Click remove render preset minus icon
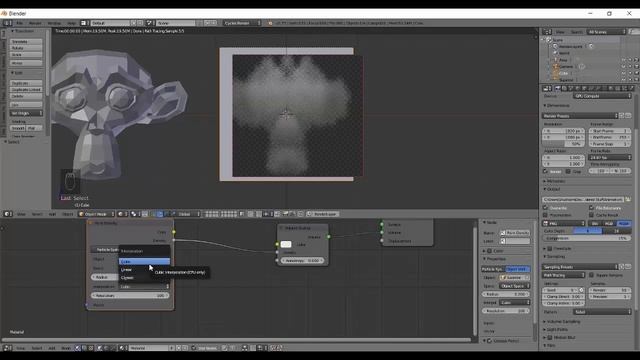This screenshot has height=360, width=640. pos(628,116)
